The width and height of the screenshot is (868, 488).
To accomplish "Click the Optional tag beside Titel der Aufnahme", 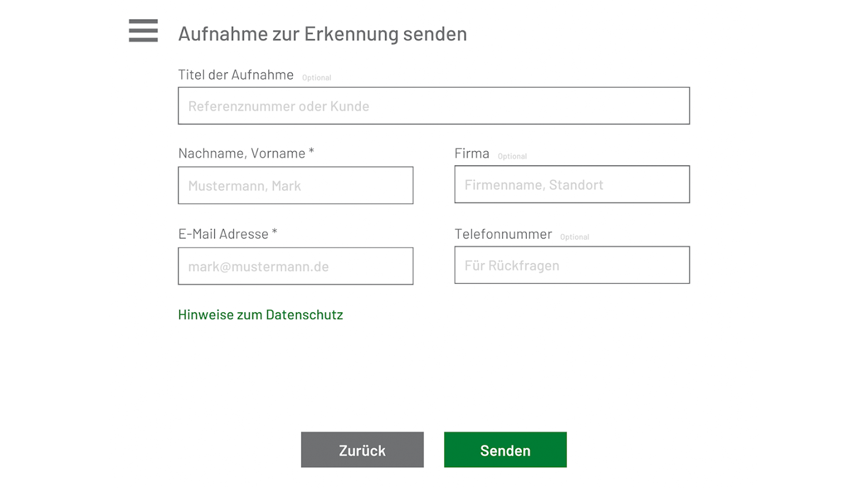I will click(x=317, y=78).
